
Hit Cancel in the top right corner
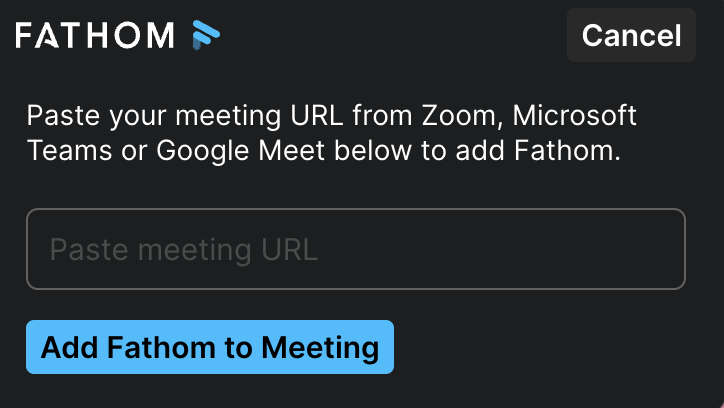point(631,36)
